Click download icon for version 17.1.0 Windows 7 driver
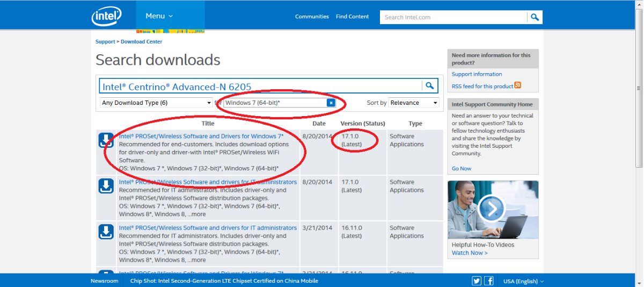The image size is (644, 287). click(x=106, y=140)
